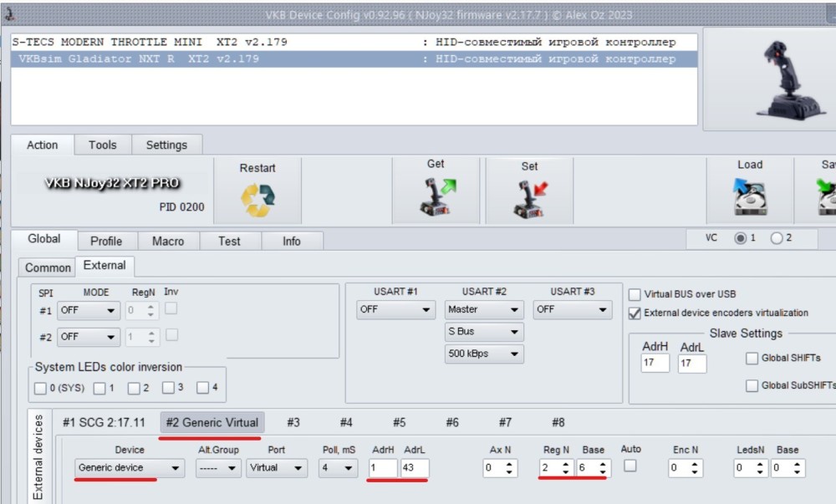Enable Virtual BUS over USB checkbox
Viewport: 836px width, 504px height.
pyautogui.click(x=635, y=294)
